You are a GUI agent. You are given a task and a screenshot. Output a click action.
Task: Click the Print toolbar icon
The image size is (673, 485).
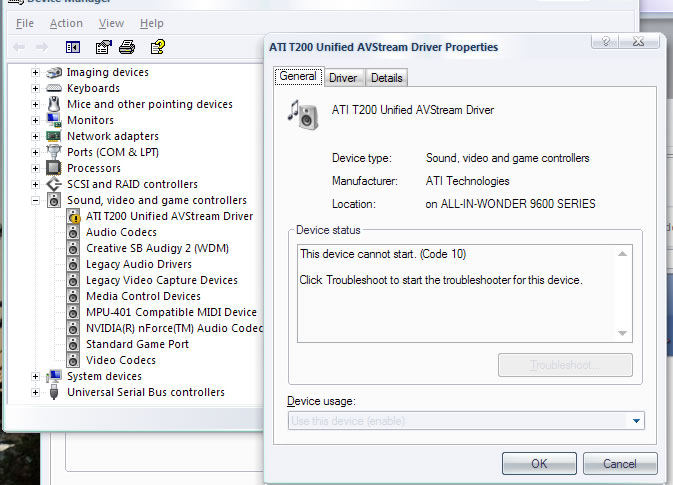127,47
